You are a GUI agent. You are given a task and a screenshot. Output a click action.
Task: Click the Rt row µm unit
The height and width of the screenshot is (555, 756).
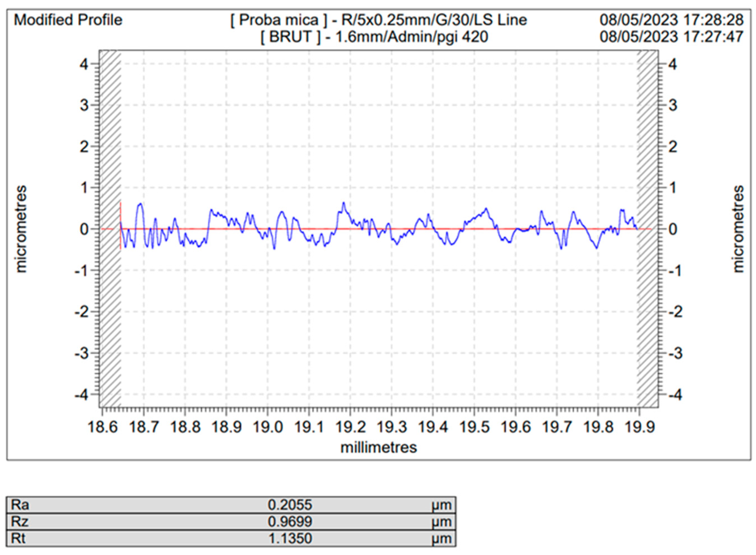441,539
